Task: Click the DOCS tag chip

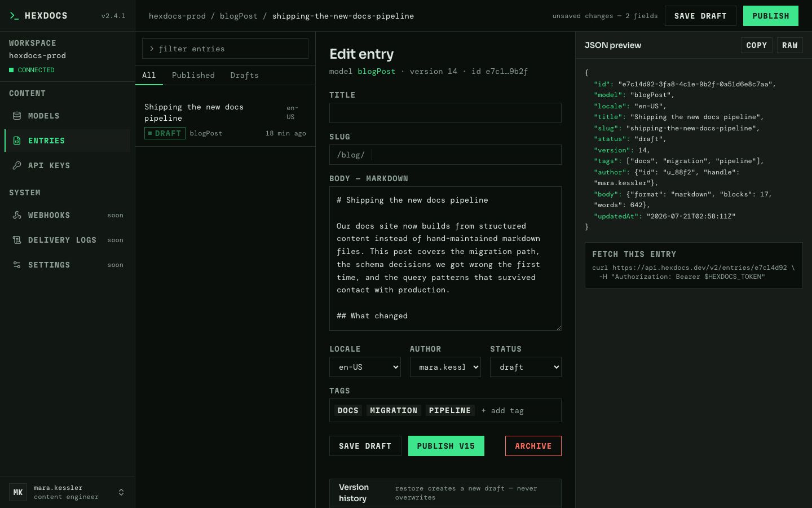Action: click(348, 410)
